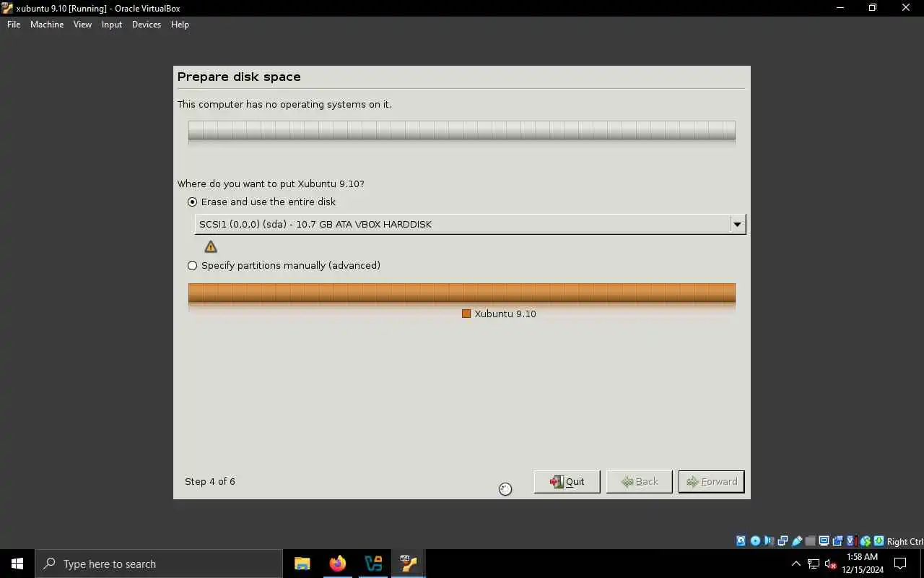Click the 'Where do you want to put Xubuntu' question
924x578 pixels.
tap(271, 184)
